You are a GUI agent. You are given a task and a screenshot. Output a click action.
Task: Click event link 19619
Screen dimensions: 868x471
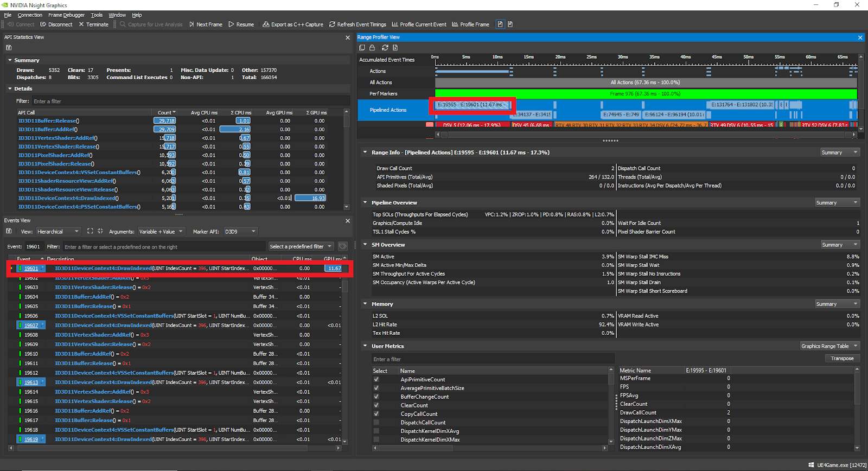31,440
